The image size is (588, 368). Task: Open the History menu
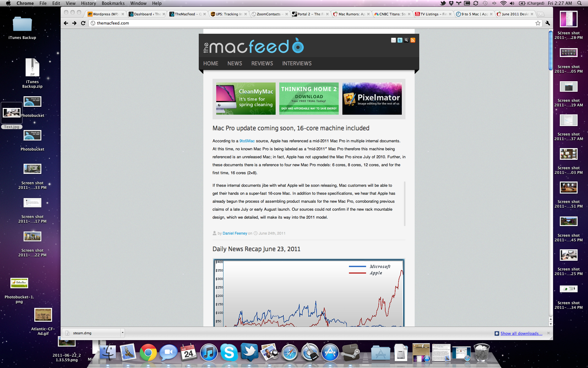pos(89,3)
